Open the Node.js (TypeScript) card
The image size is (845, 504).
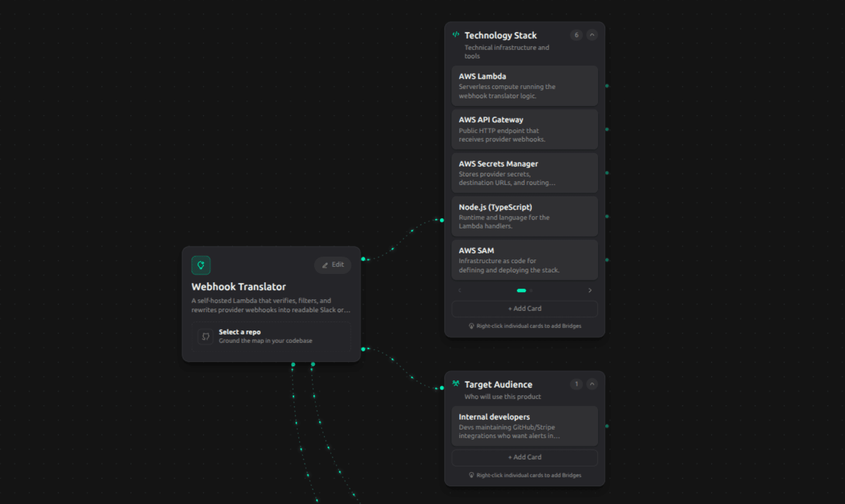[525, 216]
